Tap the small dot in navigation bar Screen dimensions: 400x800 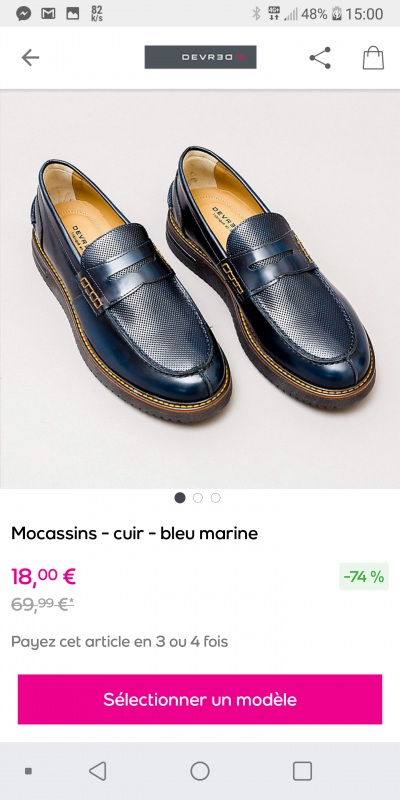pos(29,771)
